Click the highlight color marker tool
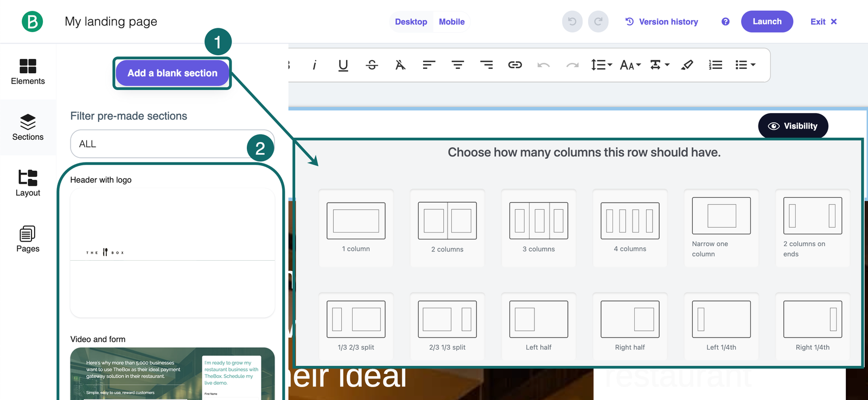The height and width of the screenshot is (400, 868). 687,65
